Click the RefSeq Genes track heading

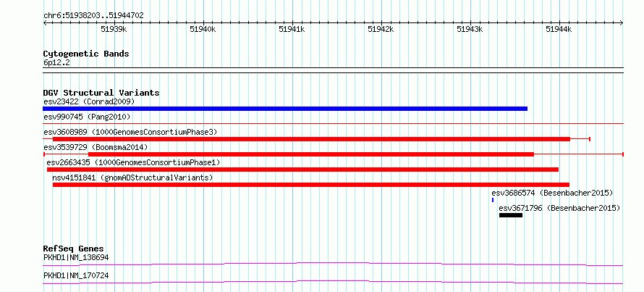click(74, 249)
